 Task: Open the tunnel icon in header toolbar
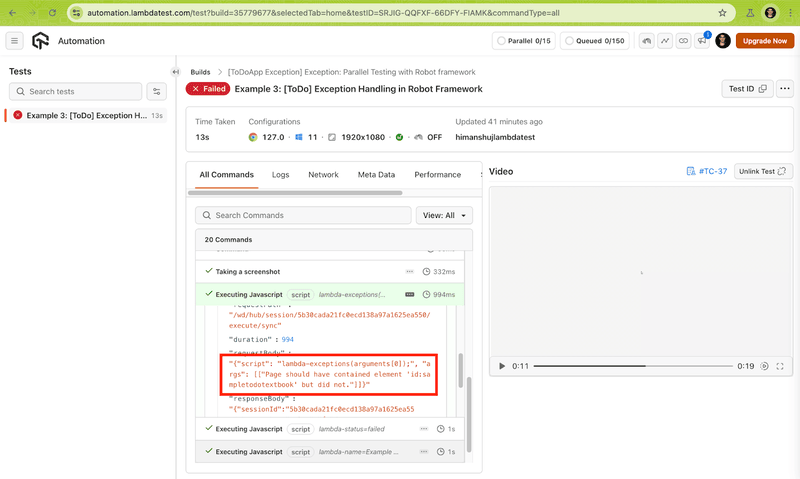646,41
